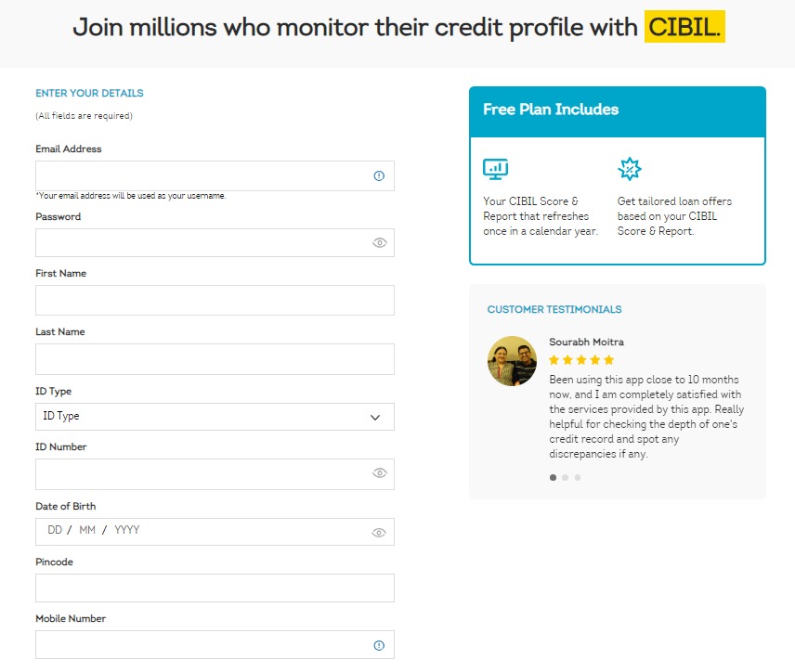
Task: Click the info icon in Email Address field
Action: coord(379,176)
